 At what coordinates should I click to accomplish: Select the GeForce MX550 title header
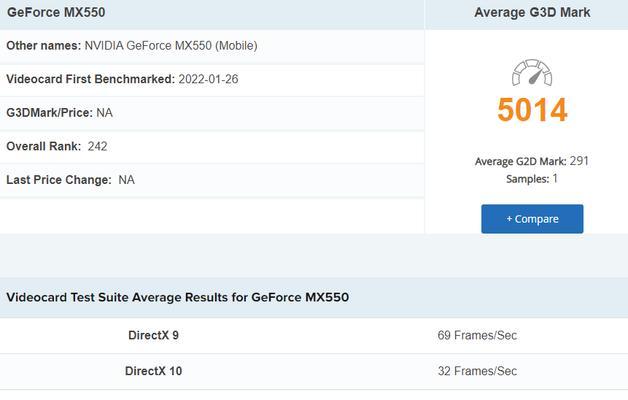[56, 12]
